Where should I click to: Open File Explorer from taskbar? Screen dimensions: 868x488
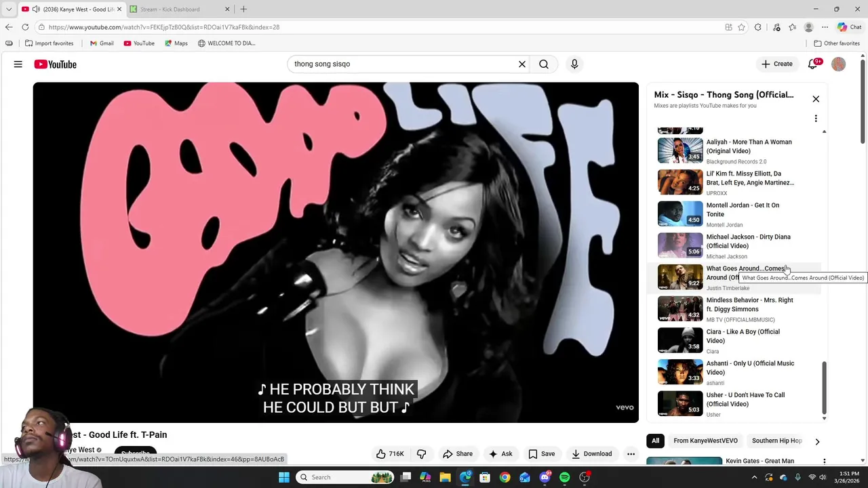pos(446,477)
